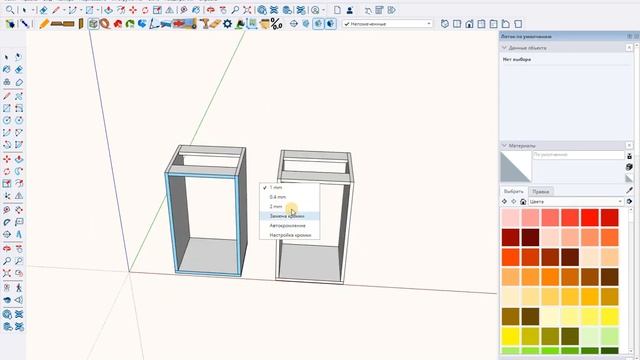
Task: Choose the Circle tool in left toolbar
Action: [x=7, y=120]
